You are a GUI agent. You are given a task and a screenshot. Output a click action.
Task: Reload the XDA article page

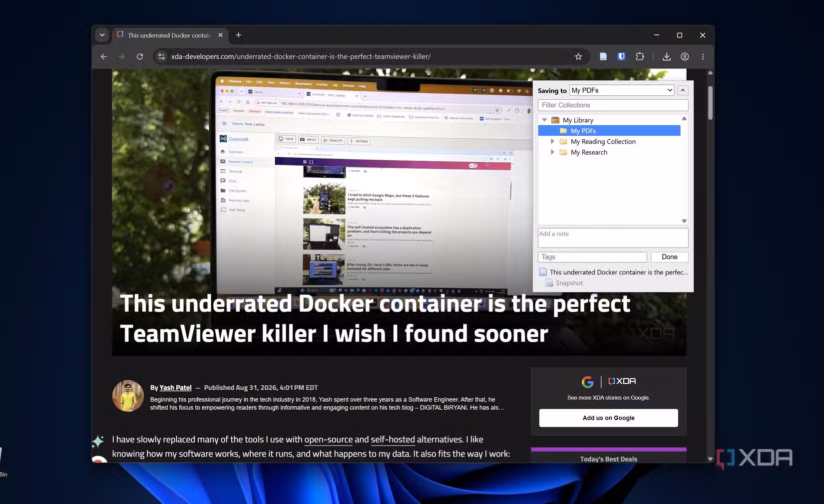coord(140,56)
